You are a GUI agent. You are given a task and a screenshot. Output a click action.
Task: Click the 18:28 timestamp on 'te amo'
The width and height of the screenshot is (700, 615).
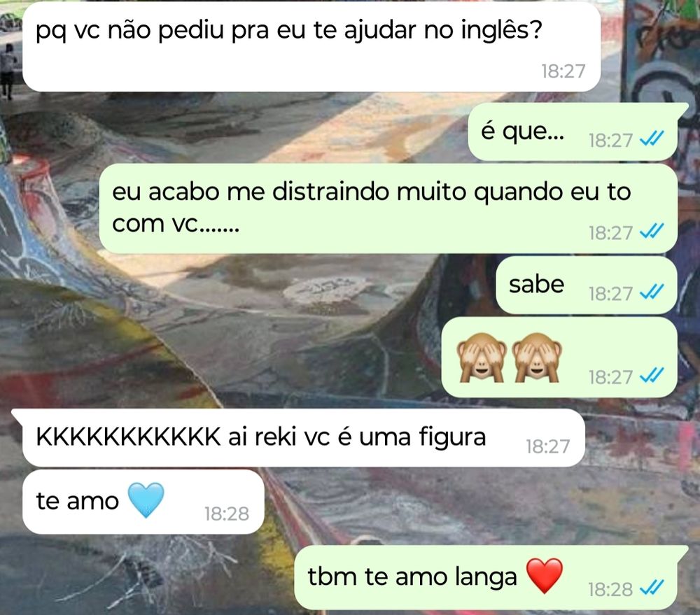tap(227, 514)
